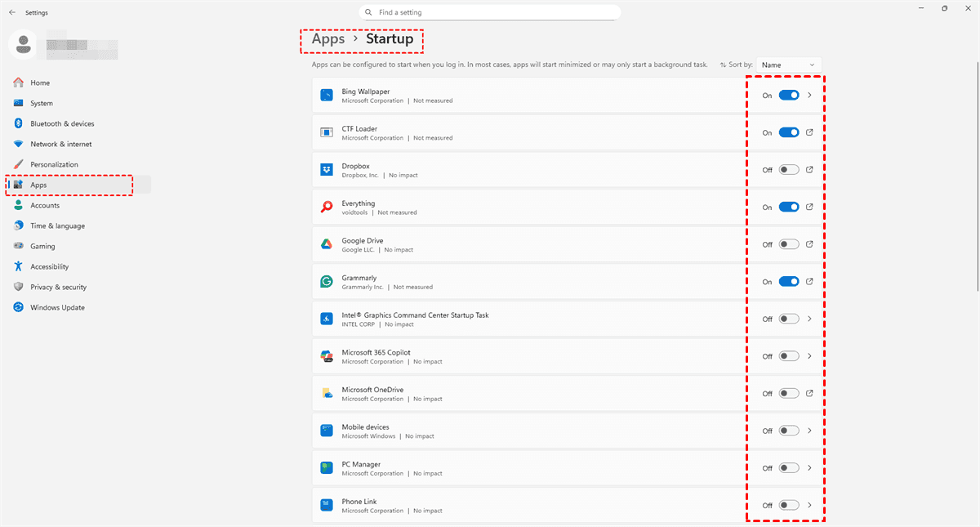Go to Windows Update in sidebar
Screen dimensions: 980x527
57,308
